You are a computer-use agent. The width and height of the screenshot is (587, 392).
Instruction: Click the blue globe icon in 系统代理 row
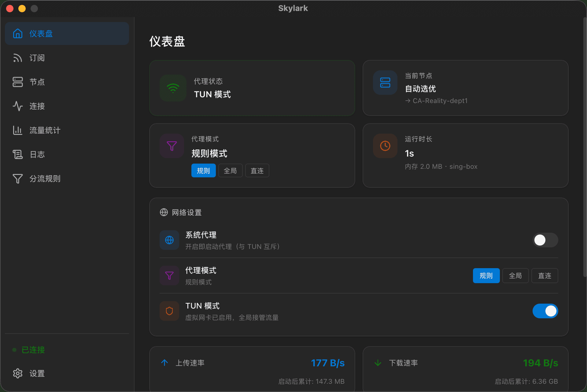pyautogui.click(x=169, y=240)
